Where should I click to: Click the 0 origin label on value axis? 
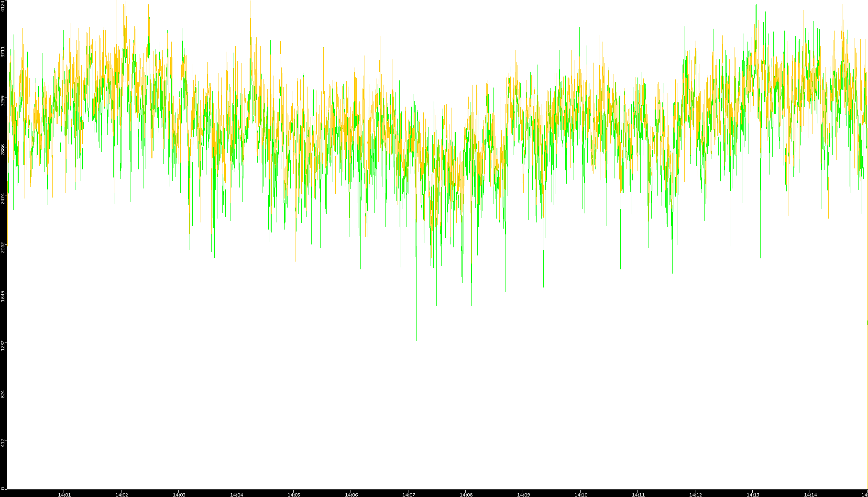3,488
